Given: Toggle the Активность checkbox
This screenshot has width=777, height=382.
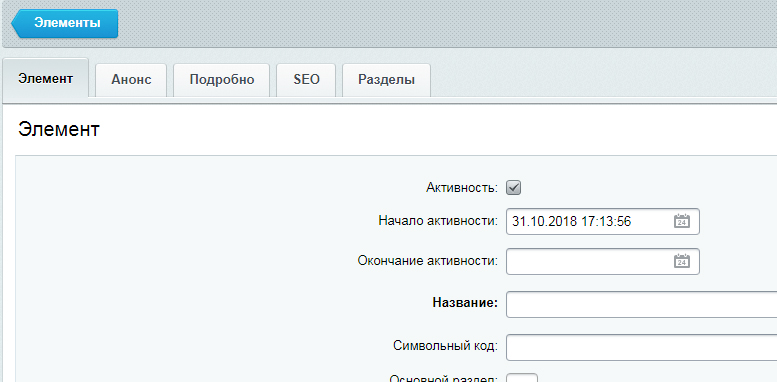Looking at the screenshot, I should pyautogui.click(x=513, y=188).
